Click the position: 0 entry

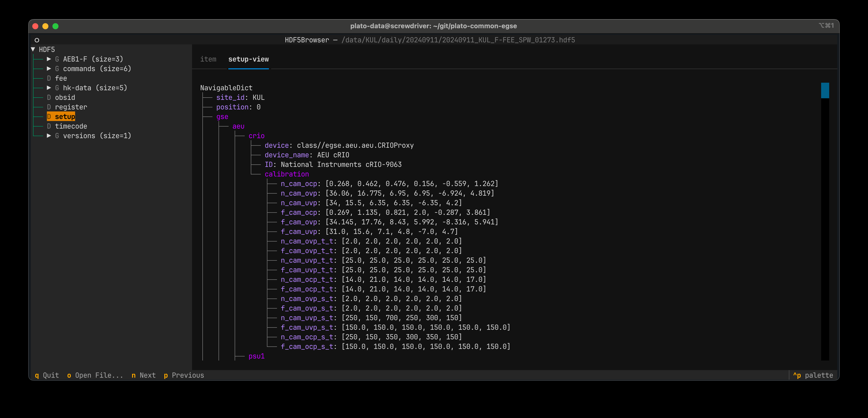coord(239,107)
